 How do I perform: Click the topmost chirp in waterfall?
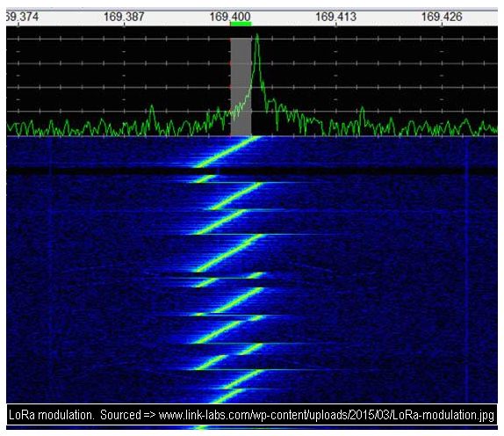[x=227, y=151]
